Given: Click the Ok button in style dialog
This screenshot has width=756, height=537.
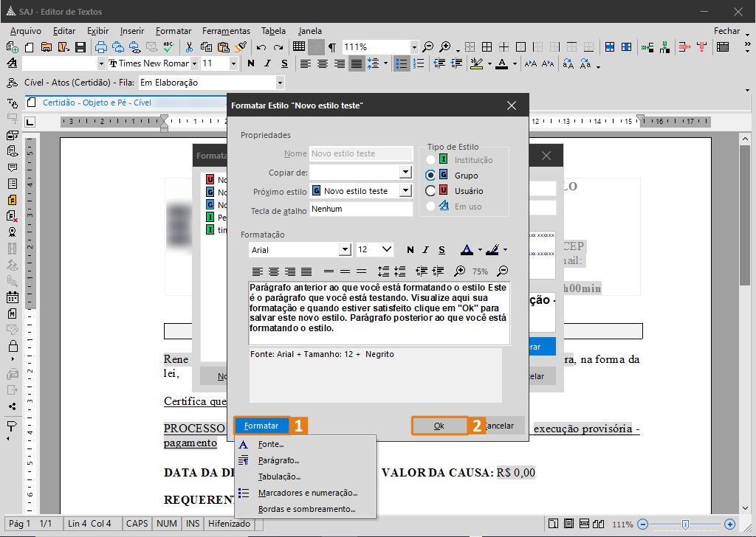Looking at the screenshot, I should 439,426.
